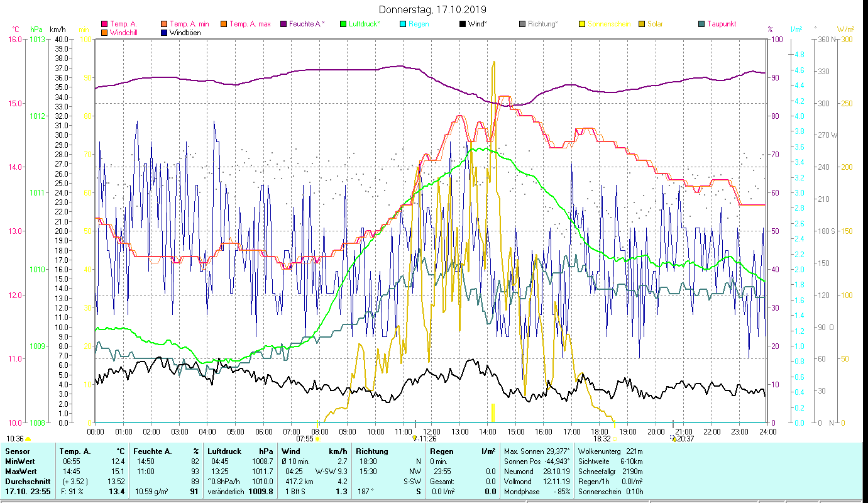The image size is (868, 503).
Task: Click the Temp. A. min legend label
Action: pyautogui.click(x=189, y=25)
